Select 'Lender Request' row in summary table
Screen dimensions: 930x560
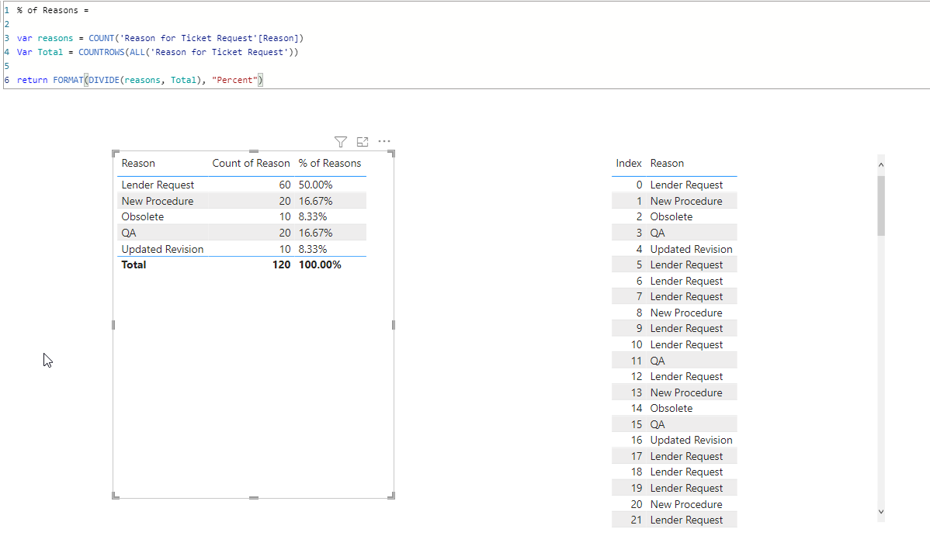[242, 185]
